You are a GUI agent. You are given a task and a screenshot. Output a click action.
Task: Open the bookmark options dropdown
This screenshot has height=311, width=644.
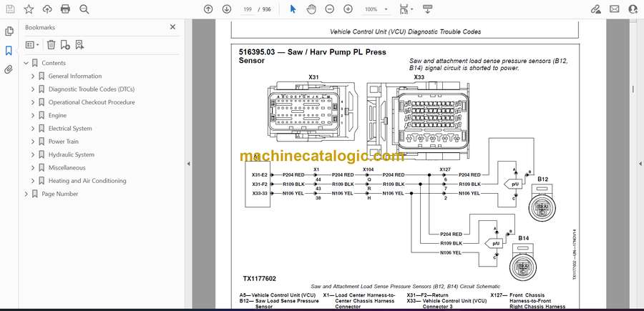click(x=32, y=45)
